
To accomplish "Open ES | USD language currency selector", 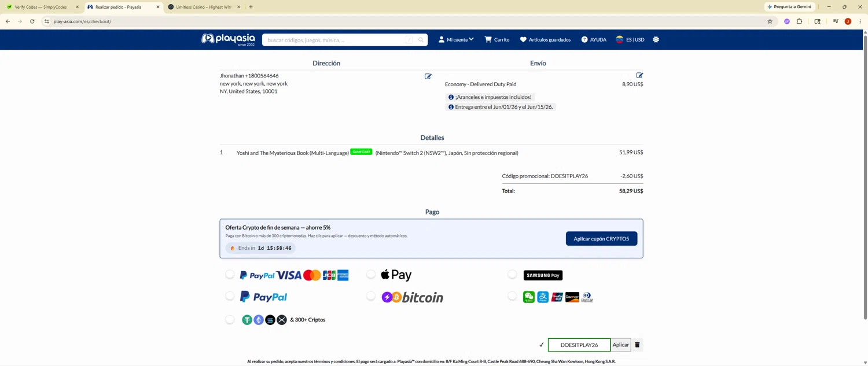I will 630,39.
